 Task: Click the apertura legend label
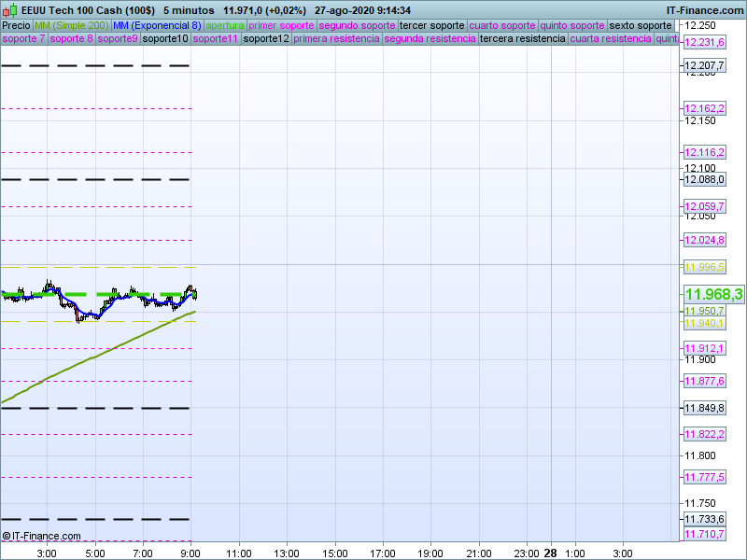click(x=225, y=26)
